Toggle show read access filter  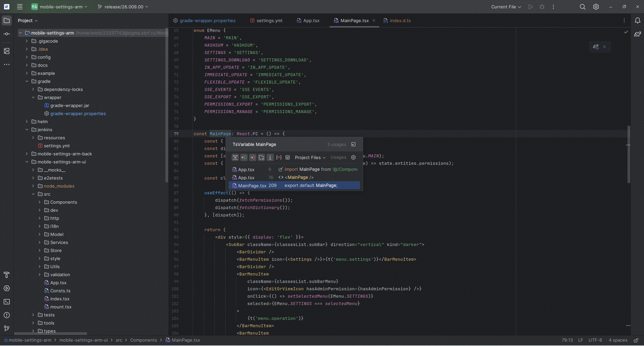244,157
